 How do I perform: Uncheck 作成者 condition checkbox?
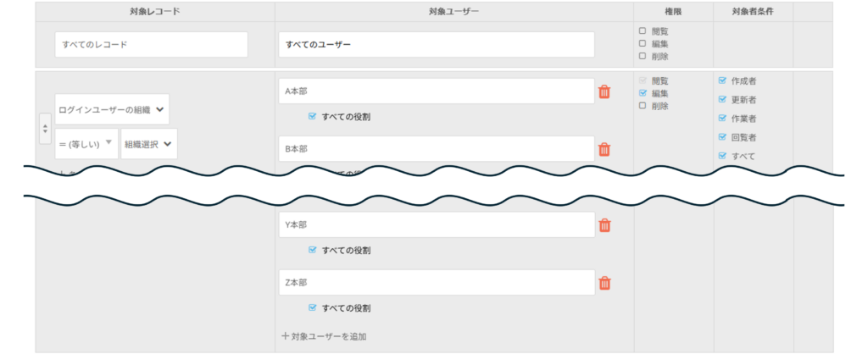[x=722, y=81]
